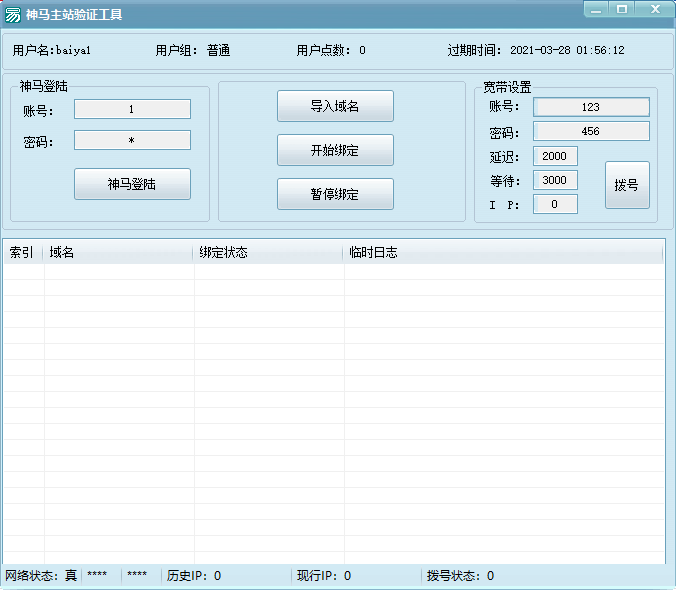Close the 神马主站验证工具 window

click(655, 9)
